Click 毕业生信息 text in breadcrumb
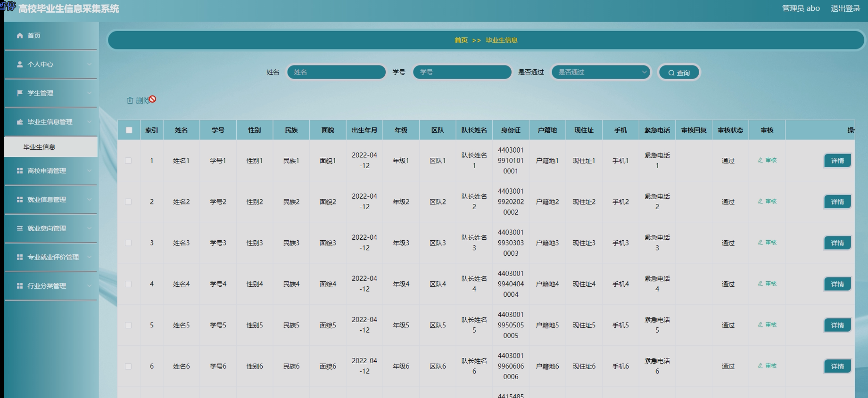The image size is (868, 398). click(x=502, y=41)
